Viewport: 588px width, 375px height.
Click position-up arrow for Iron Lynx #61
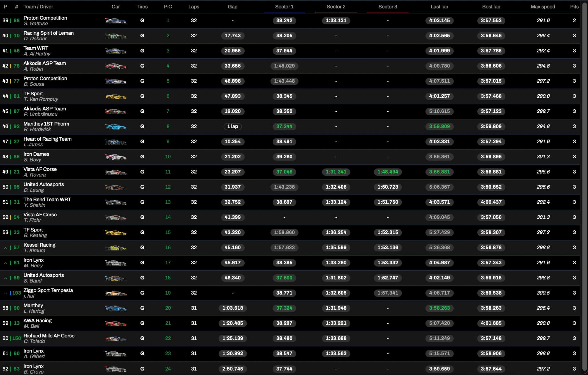pos(5,263)
